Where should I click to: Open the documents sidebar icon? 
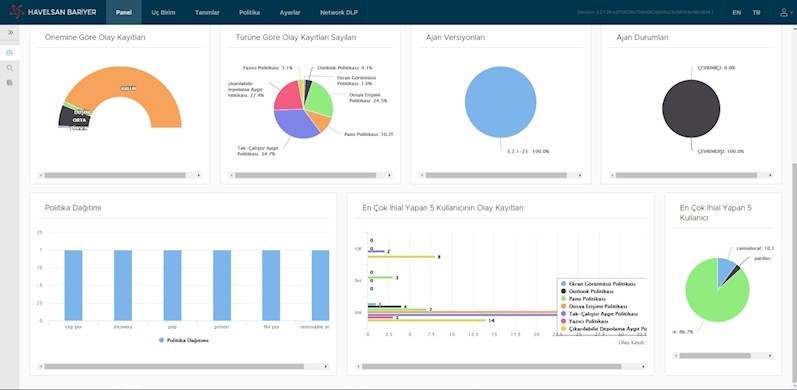coord(10,82)
